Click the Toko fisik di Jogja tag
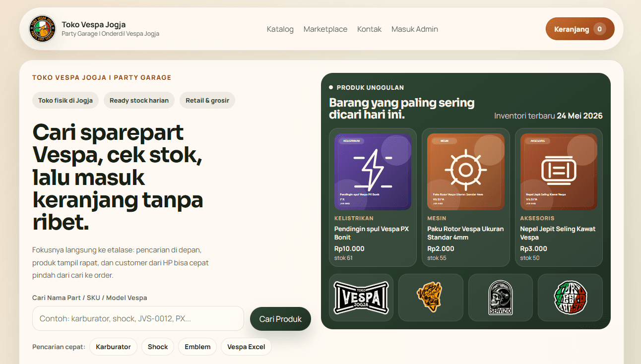This screenshot has height=364, width=641. pos(65,100)
